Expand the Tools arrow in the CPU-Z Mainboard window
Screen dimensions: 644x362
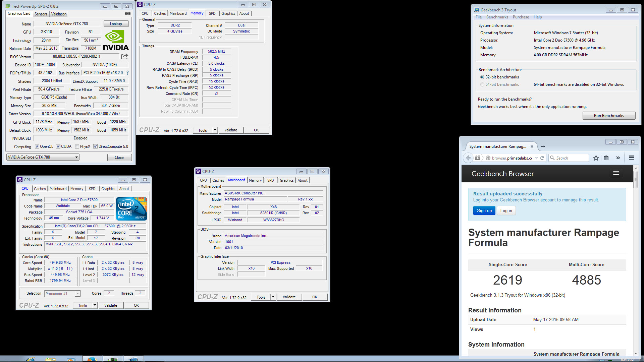[273, 297]
